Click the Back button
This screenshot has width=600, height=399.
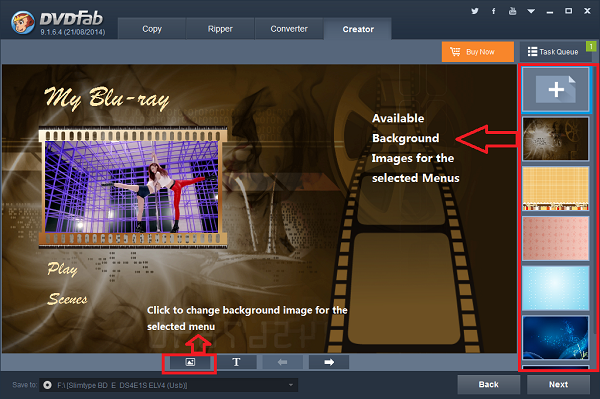click(x=489, y=384)
